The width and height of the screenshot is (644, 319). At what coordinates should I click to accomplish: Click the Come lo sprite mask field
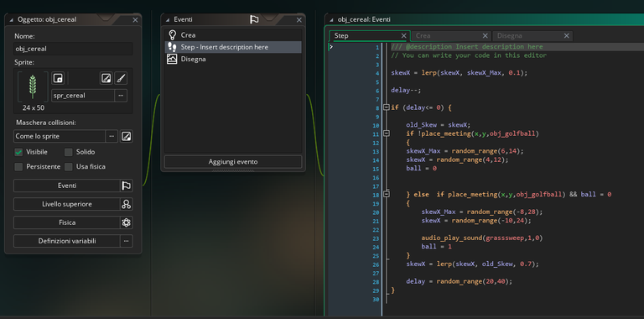60,136
